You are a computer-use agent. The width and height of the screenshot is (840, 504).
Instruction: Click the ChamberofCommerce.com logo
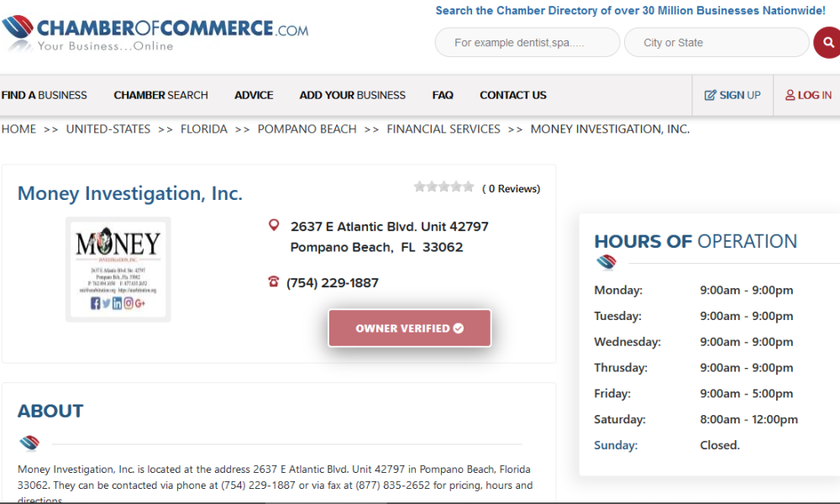155,34
